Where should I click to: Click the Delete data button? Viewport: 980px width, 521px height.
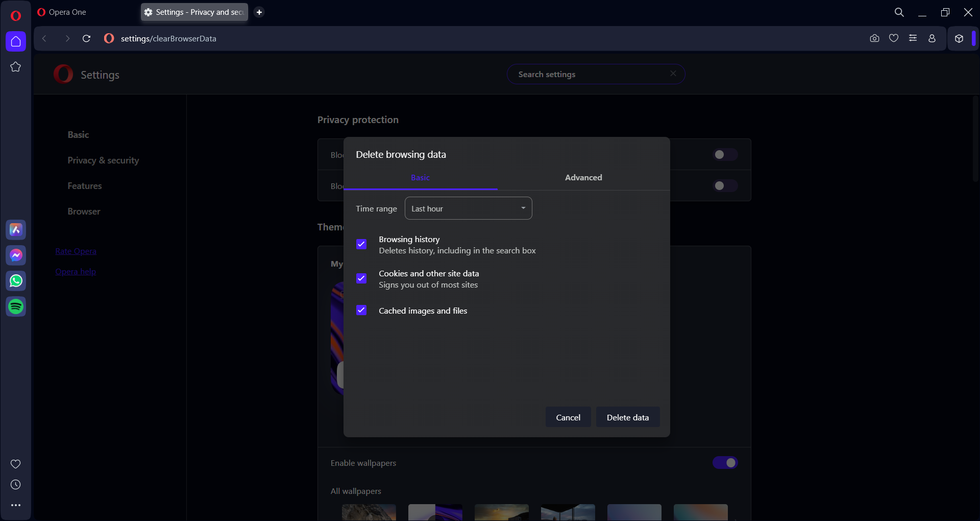pyautogui.click(x=628, y=417)
